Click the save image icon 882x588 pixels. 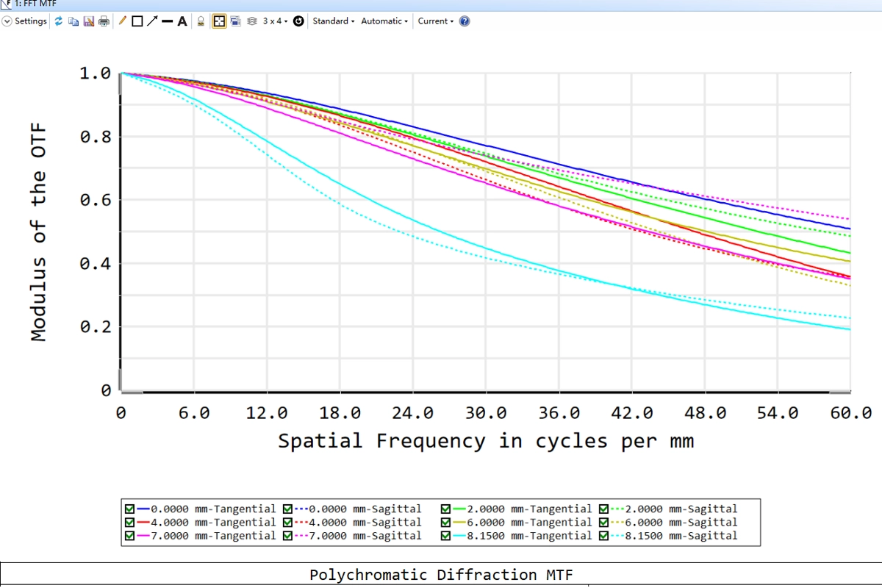pyautogui.click(x=88, y=21)
